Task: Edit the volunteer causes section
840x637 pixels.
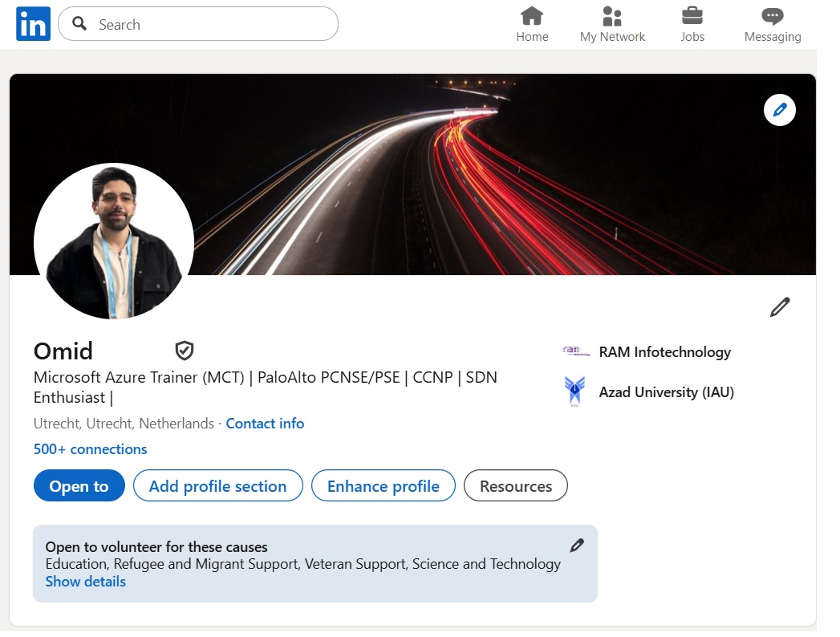Action: click(x=576, y=545)
